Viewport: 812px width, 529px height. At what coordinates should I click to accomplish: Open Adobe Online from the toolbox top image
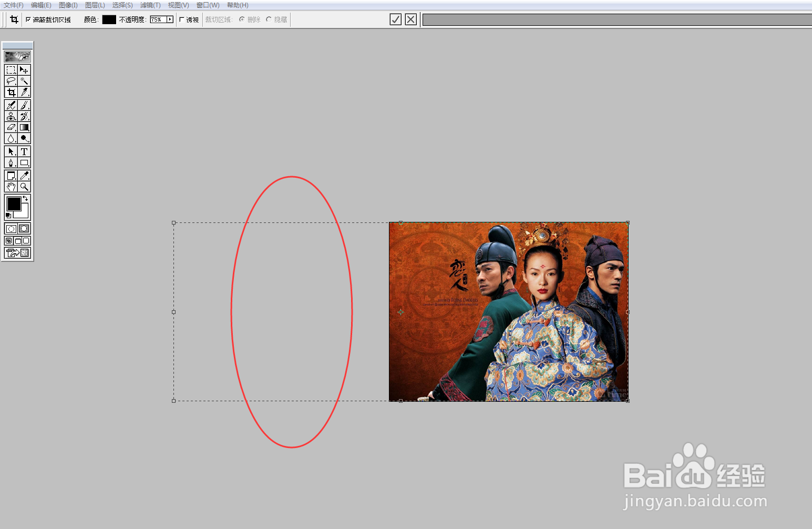(x=17, y=56)
